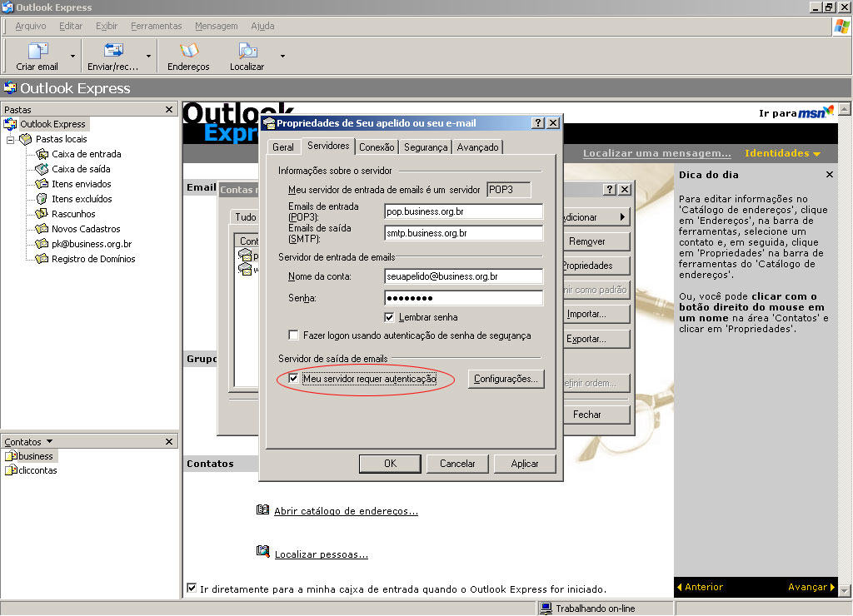The height and width of the screenshot is (616, 853).
Task: Click the cliccontas contact icon
Action: (x=11, y=470)
